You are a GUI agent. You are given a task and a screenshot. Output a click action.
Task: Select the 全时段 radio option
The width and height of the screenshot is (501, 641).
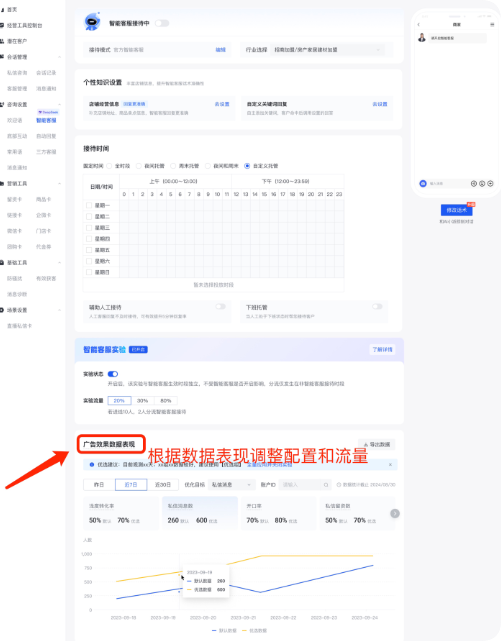point(109,166)
